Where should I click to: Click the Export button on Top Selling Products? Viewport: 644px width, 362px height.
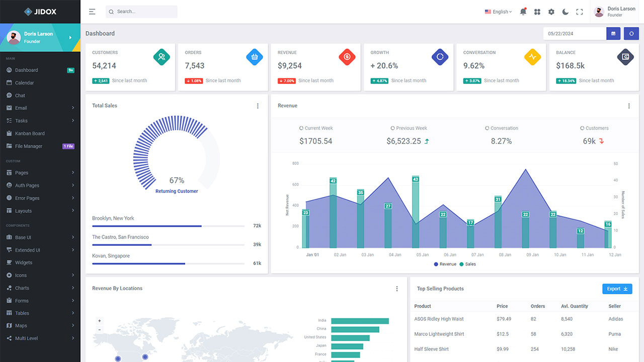point(617,289)
